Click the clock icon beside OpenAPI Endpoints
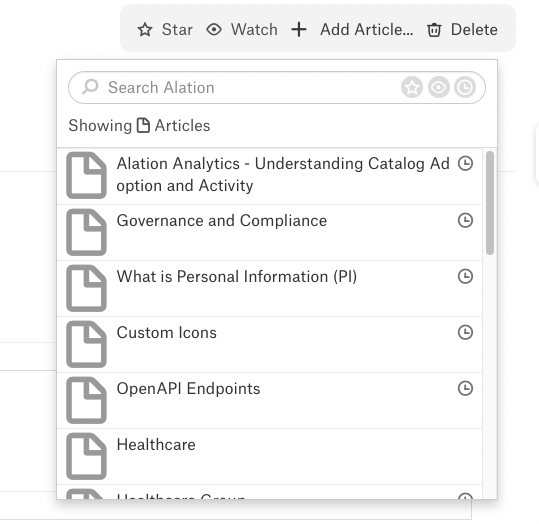The height and width of the screenshot is (524, 539). 465,388
